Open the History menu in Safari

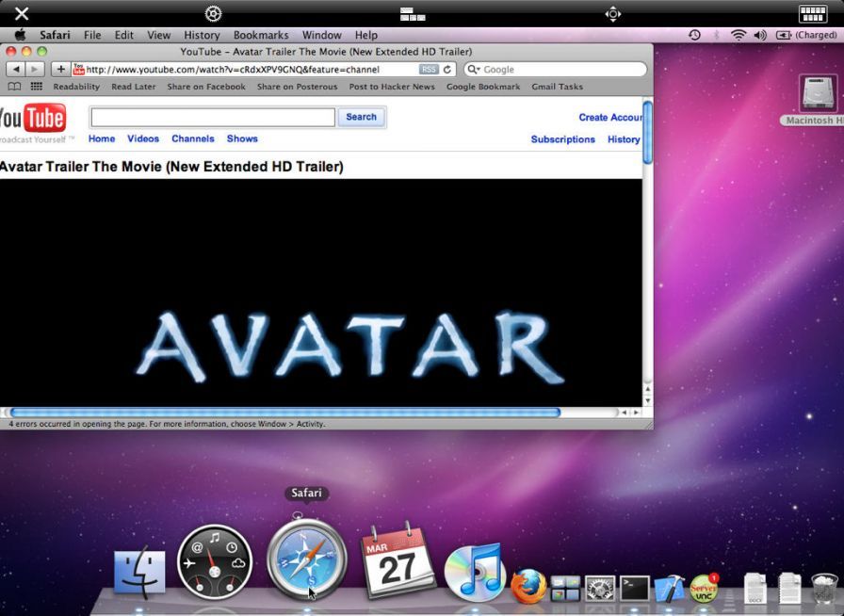(202, 35)
